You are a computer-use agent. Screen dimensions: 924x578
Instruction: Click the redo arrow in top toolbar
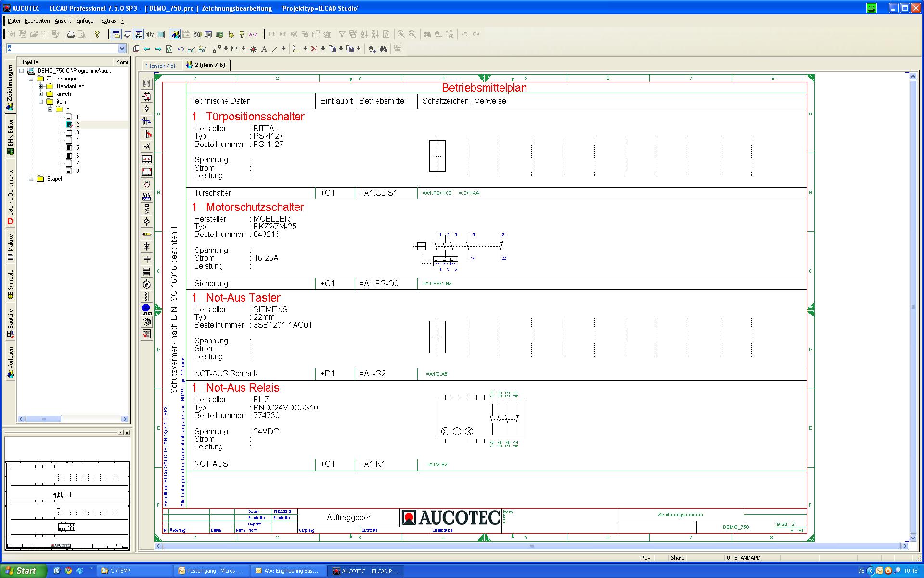(x=476, y=34)
